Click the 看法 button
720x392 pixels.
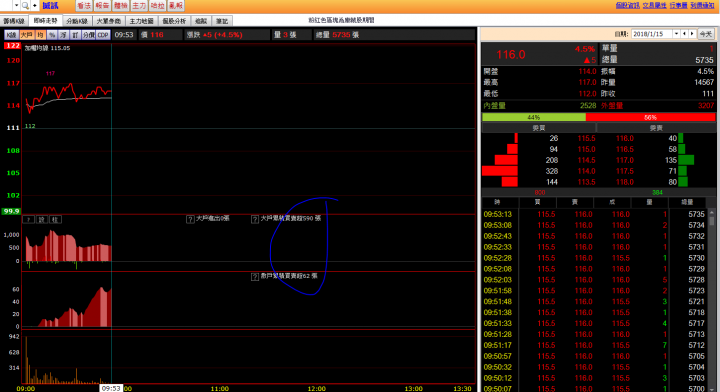(x=84, y=6)
